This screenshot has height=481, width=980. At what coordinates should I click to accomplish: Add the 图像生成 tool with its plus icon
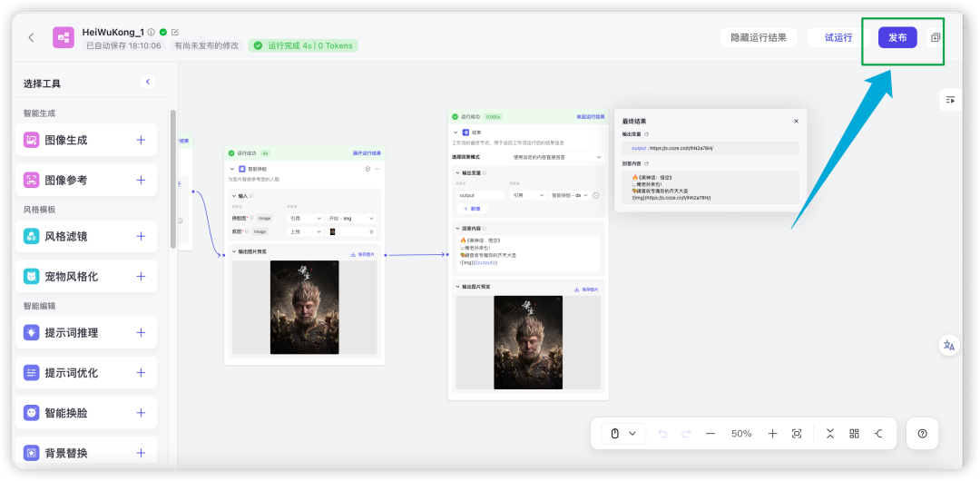click(141, 140)
